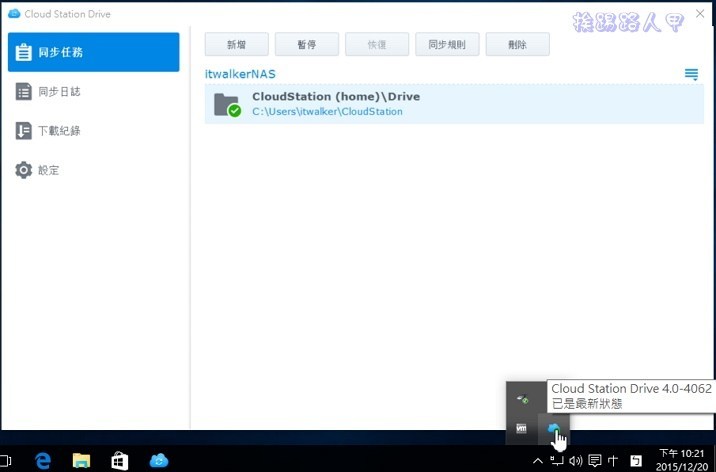Click the 刪除 delete button

coord(517,44)
